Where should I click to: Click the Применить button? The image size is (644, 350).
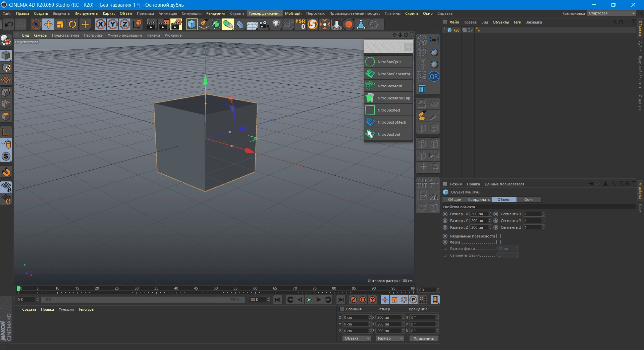[424, 338]
